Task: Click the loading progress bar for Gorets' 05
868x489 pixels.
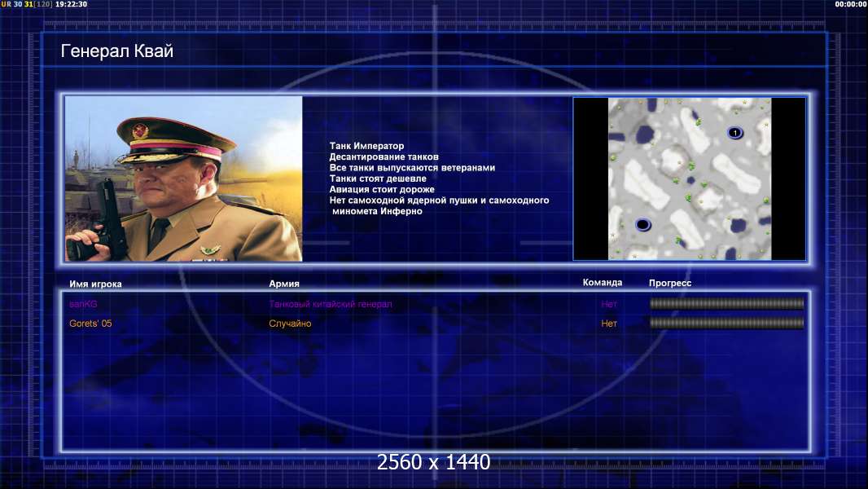Action: pos(726,323)
